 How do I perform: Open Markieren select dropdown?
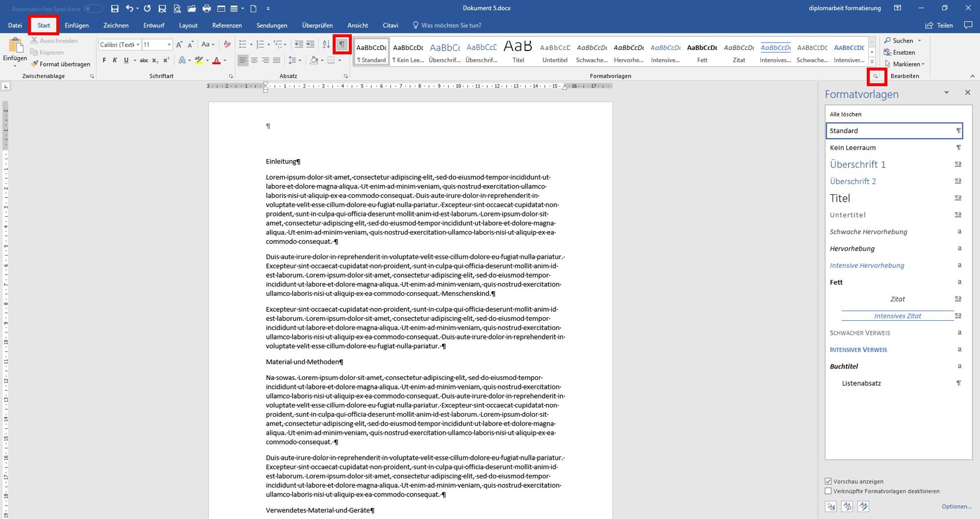click(905, 64)
